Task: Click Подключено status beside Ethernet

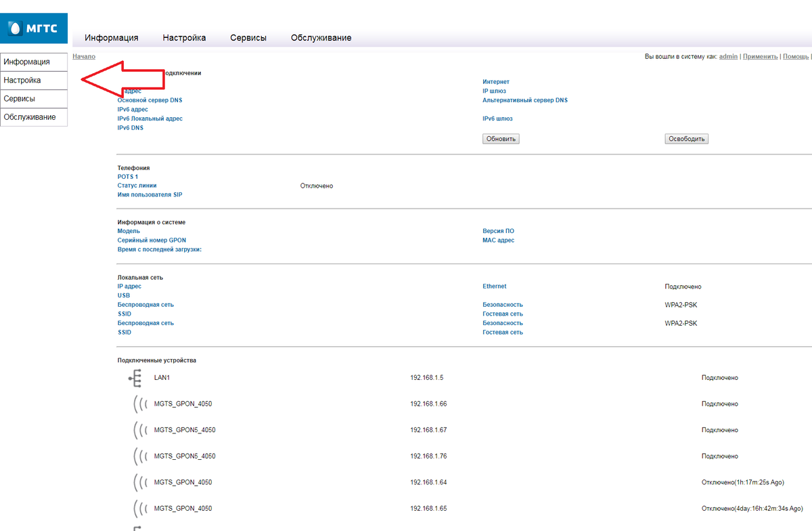Action: [x=683, y=287]
